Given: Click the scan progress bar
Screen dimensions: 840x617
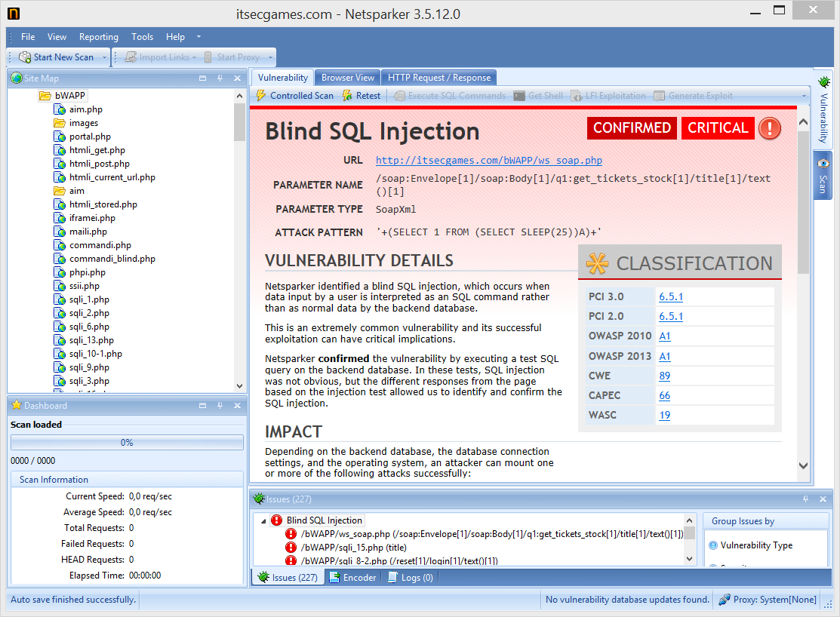Looking at the screenshot, I should coord(127,443).
